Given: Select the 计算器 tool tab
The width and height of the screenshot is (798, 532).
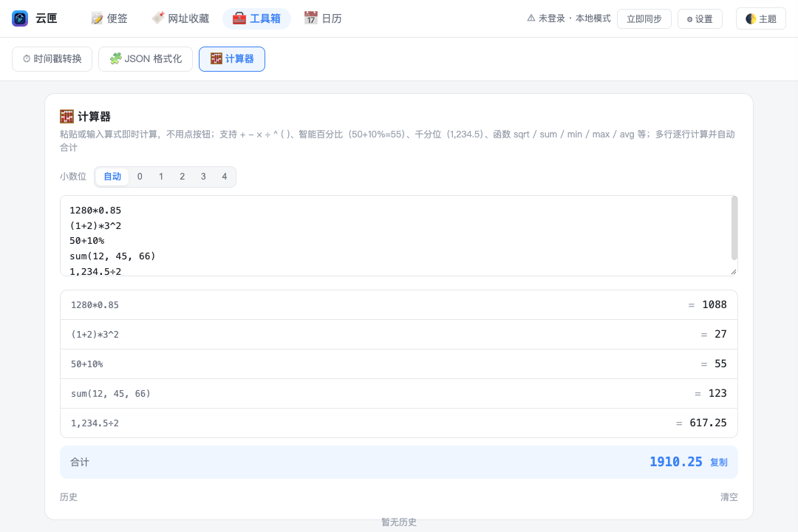Looking at the screenshot, I should coord(232,59).
